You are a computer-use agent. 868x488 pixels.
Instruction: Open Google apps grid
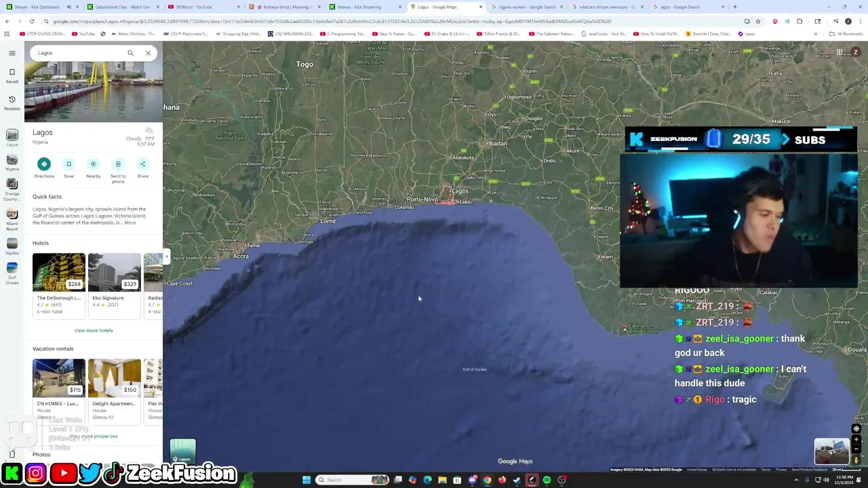[840, 52]
